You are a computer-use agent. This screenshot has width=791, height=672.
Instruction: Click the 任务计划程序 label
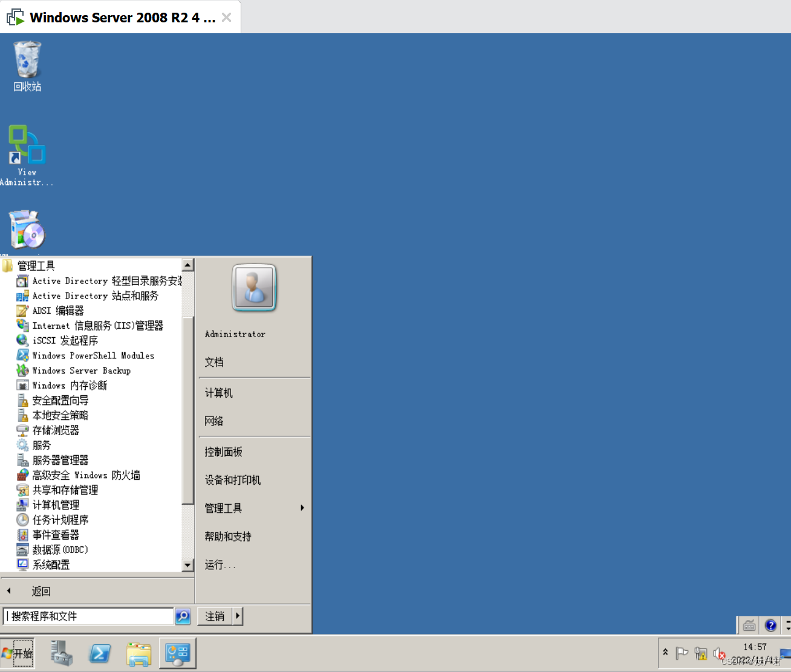click(60, 520)
